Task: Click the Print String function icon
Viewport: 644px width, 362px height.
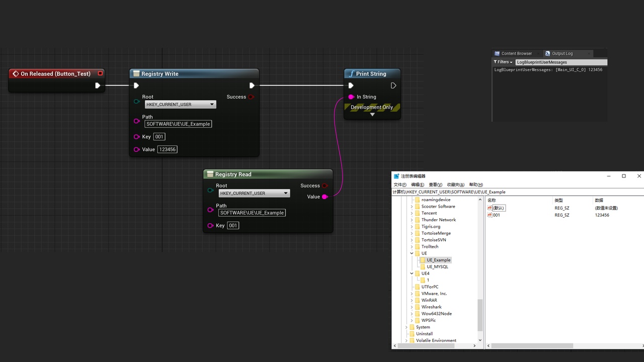Action: point(352,74)
